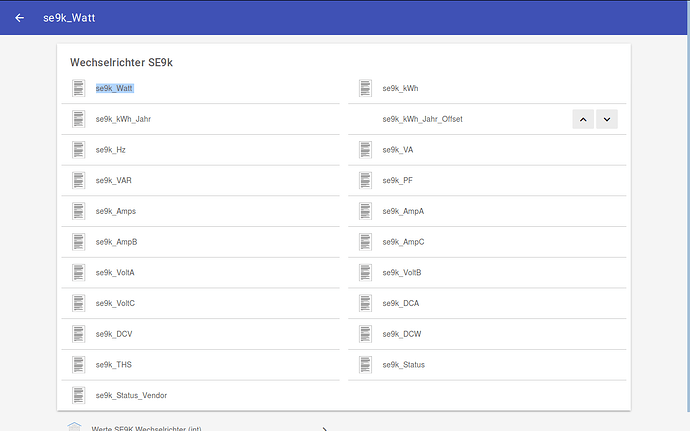Viewport: 690px width, 431px height.
Task: Click the se9k_Watt page title in header
Action: pyautogui.click(x=69, y=18)
